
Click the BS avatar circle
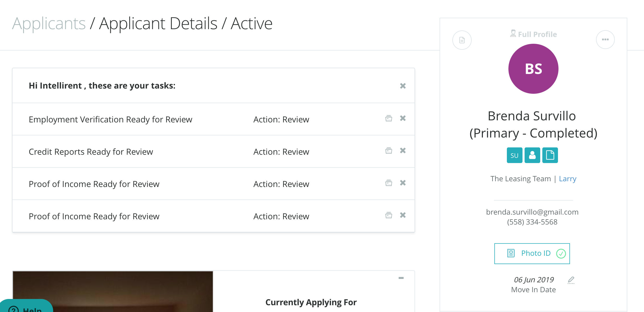click(533, 69)
